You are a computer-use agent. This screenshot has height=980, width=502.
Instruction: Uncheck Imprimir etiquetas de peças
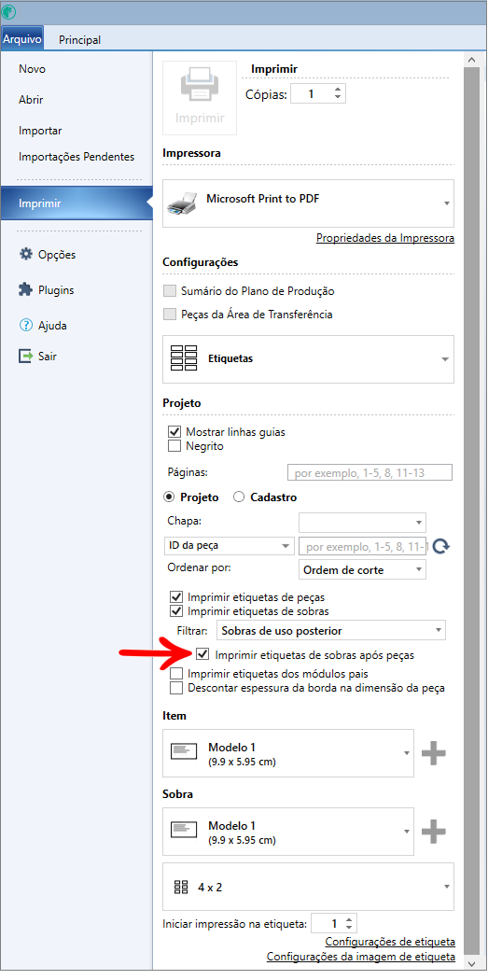[x=176, y=597]
